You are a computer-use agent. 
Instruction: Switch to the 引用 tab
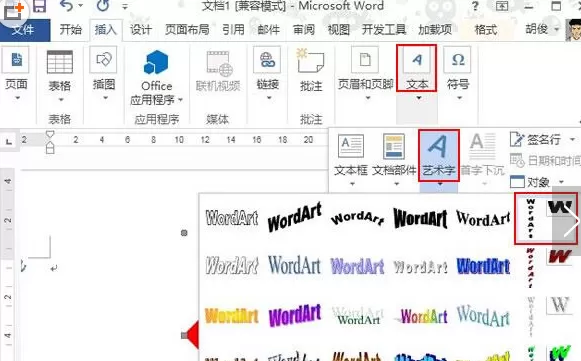point(233,30)
